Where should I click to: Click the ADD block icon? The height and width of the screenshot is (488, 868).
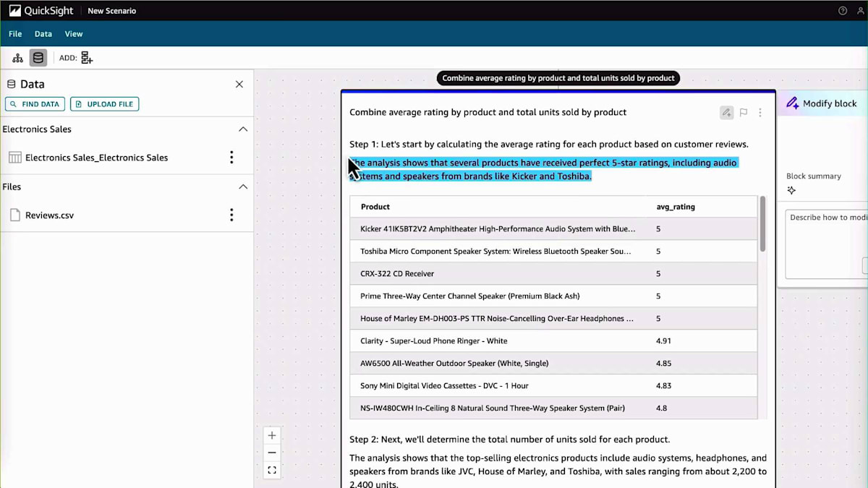point(87,58)
